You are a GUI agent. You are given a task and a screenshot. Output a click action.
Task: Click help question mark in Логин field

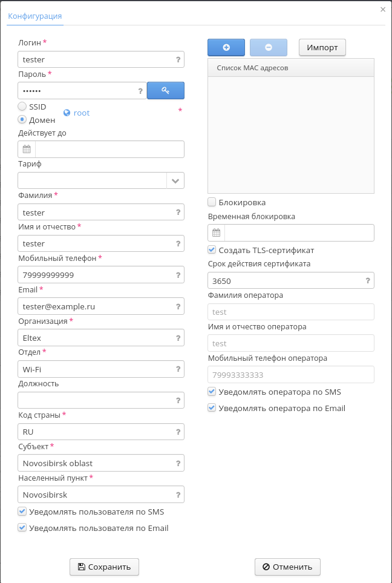[x=178, y=59]
